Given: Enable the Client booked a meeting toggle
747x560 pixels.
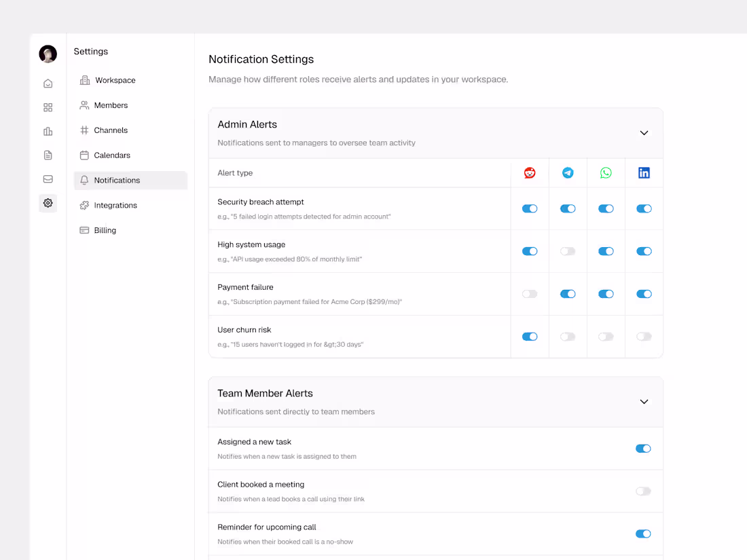Looking at the screenshot, I should pyautogui.click(x=642, y=491).
